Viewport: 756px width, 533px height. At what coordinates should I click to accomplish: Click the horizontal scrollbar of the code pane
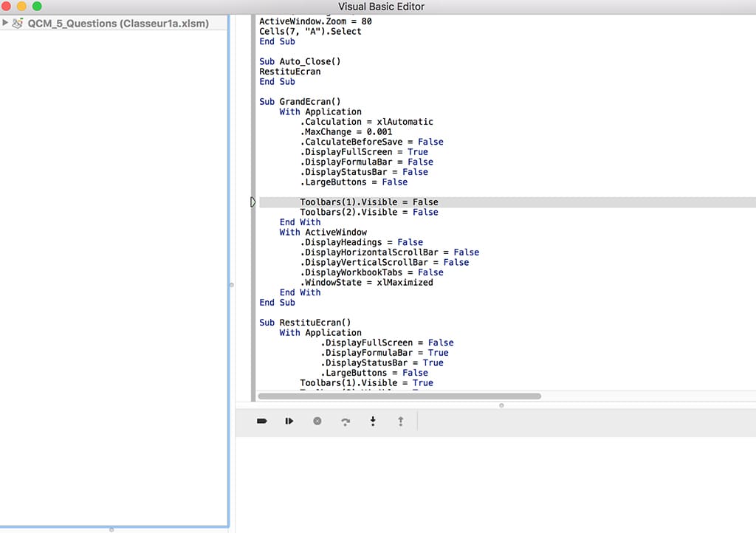point(399,396)
